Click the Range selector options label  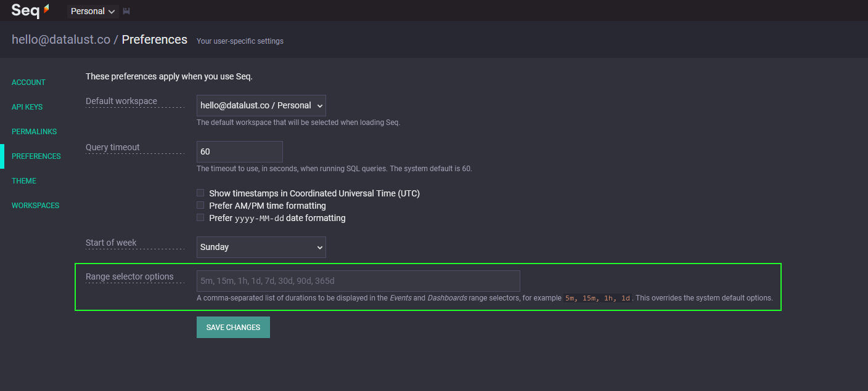pyautogui.click(x=129, y=276)
